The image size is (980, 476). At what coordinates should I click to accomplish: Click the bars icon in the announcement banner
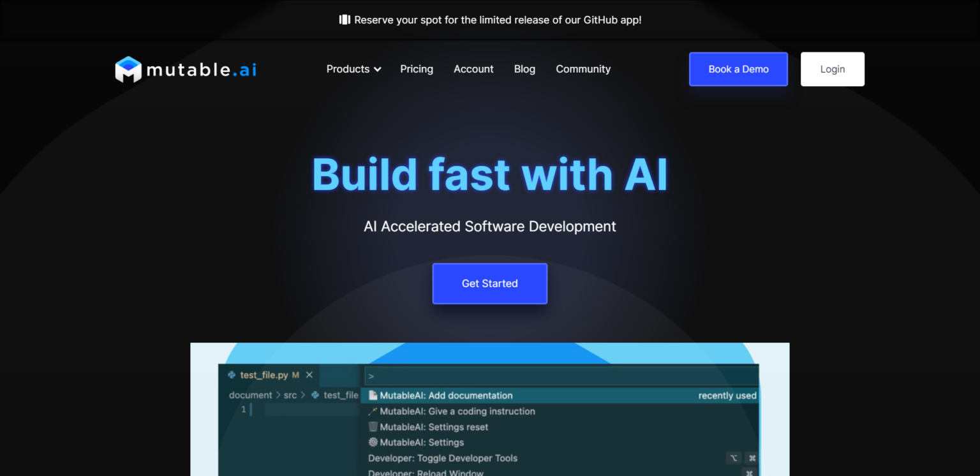pyautogui.click(x=345, y=20)
